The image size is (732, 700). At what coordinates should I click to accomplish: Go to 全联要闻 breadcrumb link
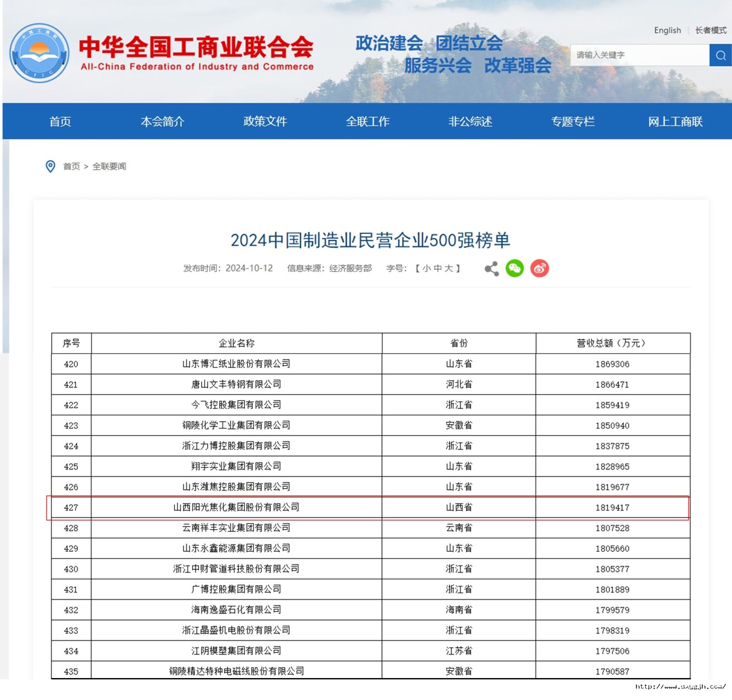[x=109, y=166]
